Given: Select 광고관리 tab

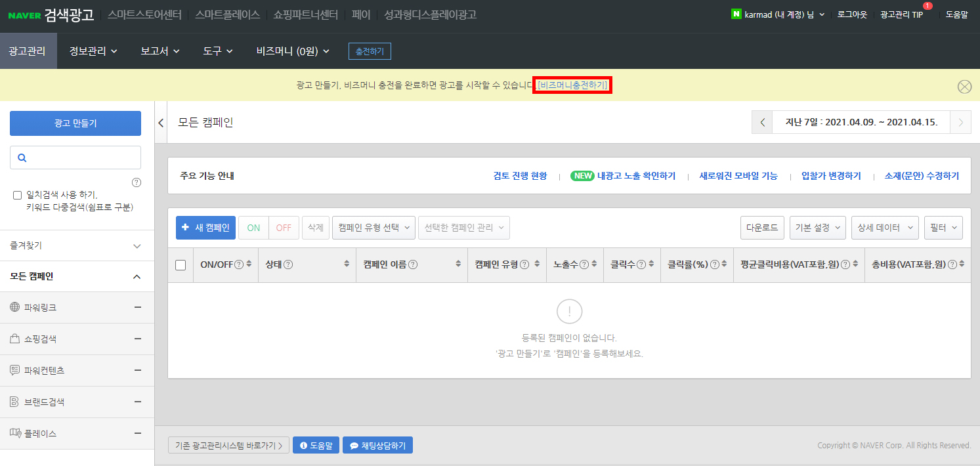Looking at the screenshot, I should [x=28, y=51].
